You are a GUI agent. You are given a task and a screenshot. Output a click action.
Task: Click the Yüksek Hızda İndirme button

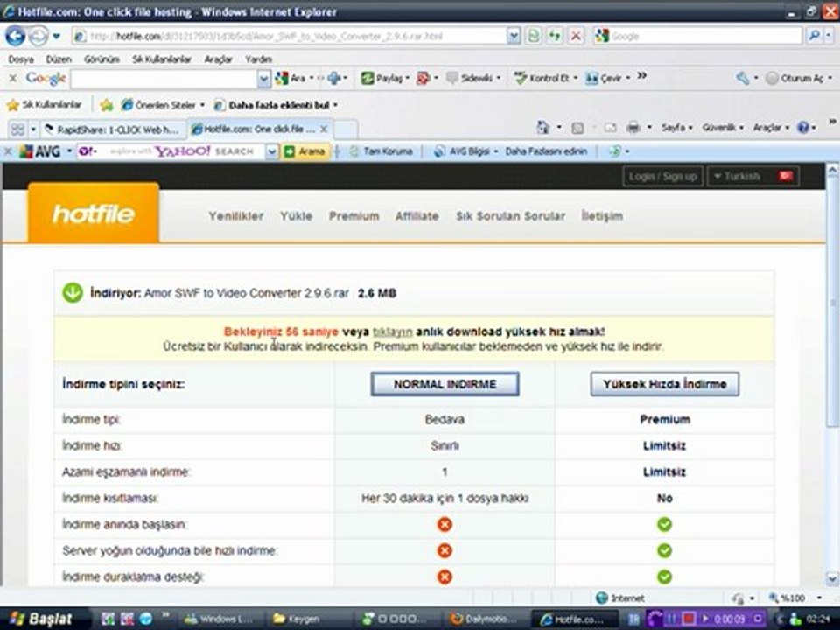tap(664, 384)
